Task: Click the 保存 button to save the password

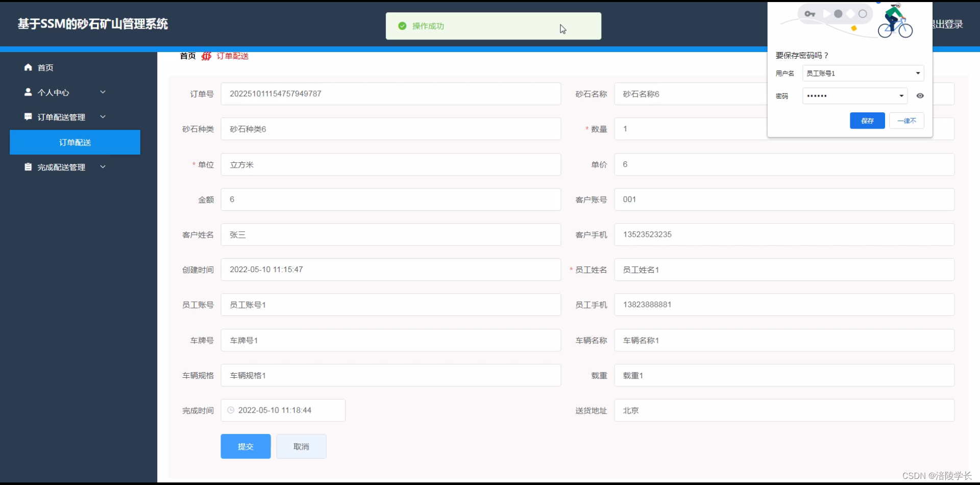Action: [867, 120]
